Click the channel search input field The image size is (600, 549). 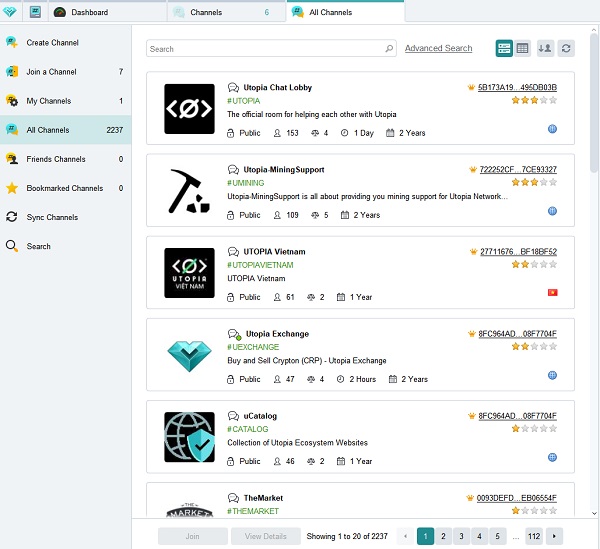point(271,49)
